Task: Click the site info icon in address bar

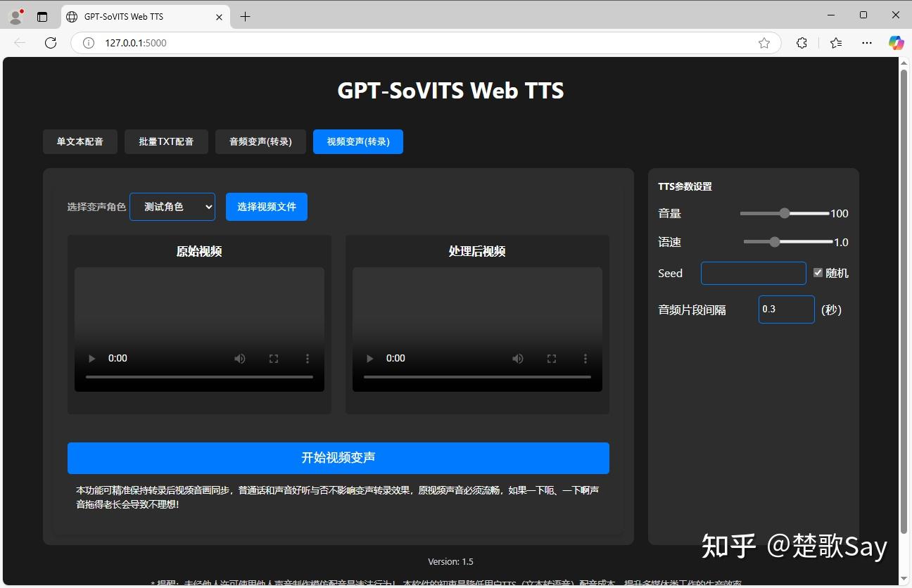Action: (x=87, y=43)
